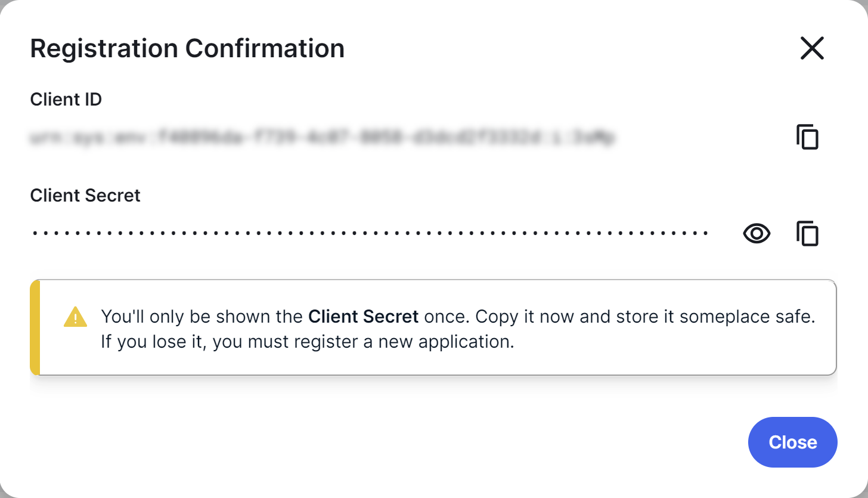Click the "Client Secret" field label
This screenshot has width=868, height=498.
click(x=85, y=196)
